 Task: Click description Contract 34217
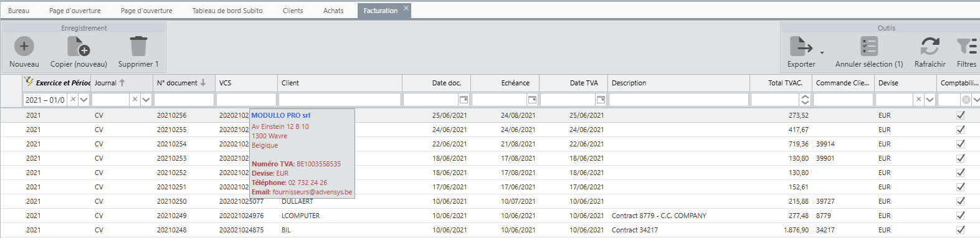pos(634,230)
